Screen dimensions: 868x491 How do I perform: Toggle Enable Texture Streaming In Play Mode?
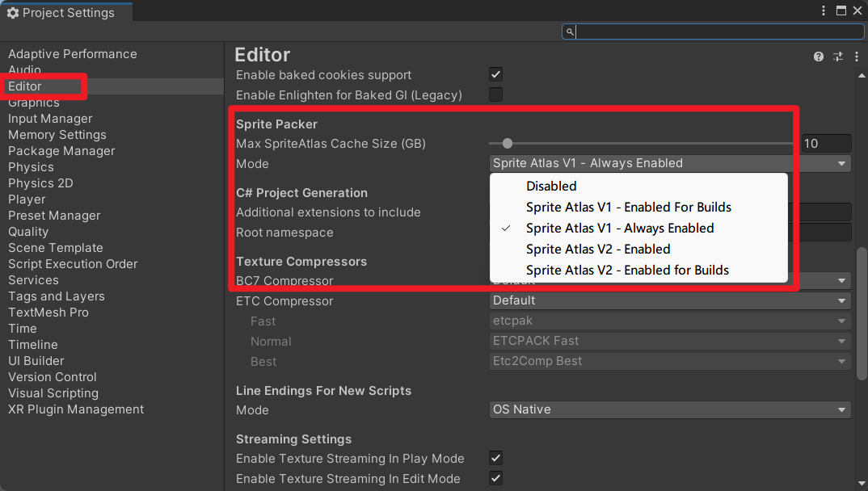point(495,458)
